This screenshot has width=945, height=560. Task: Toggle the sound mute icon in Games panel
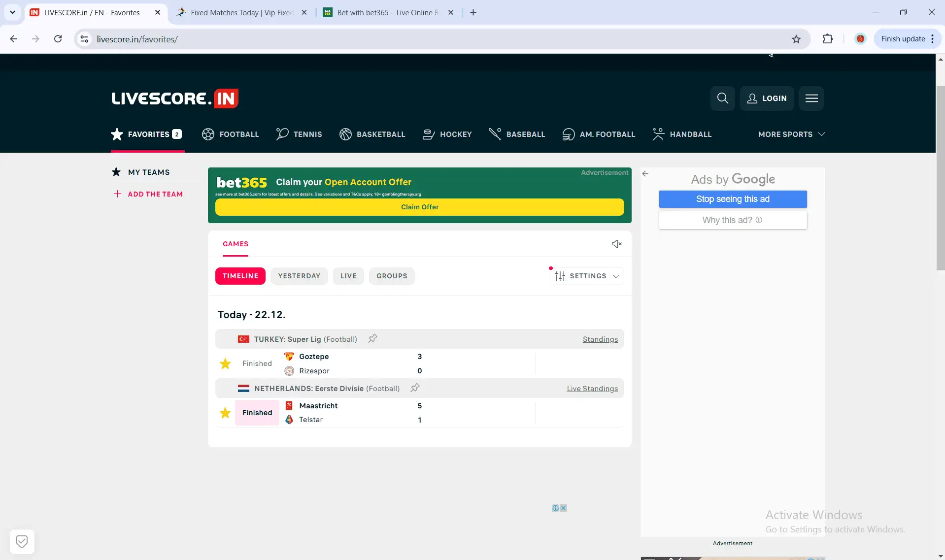tap(616, 244)
